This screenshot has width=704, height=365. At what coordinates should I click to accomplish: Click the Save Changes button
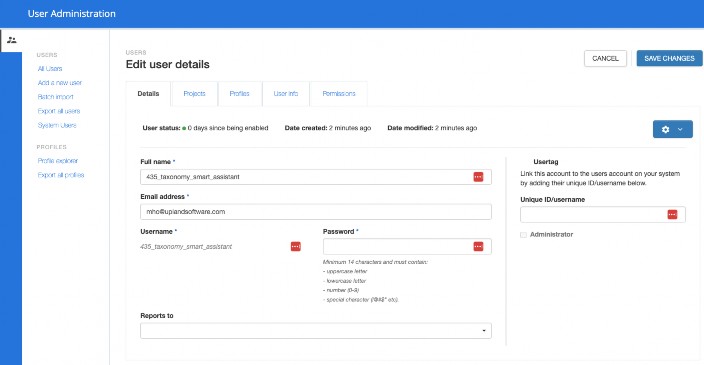[x=669, y=58]
